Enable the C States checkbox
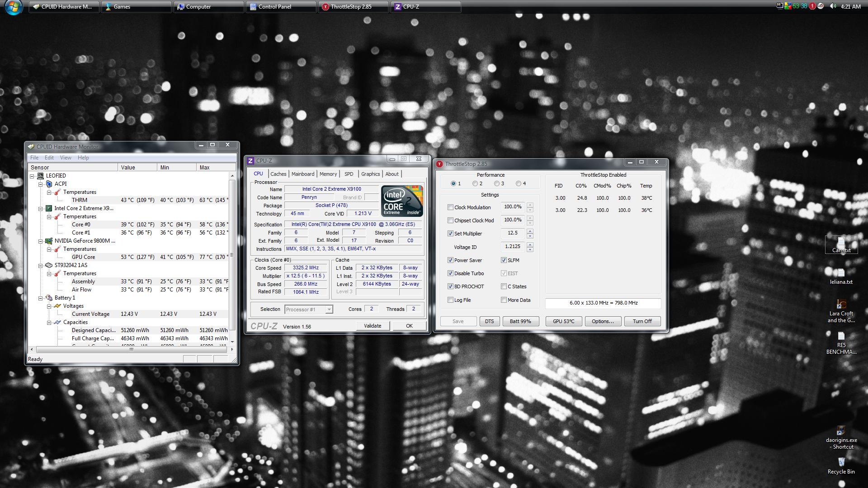The image size is (868, 488). 504,286
